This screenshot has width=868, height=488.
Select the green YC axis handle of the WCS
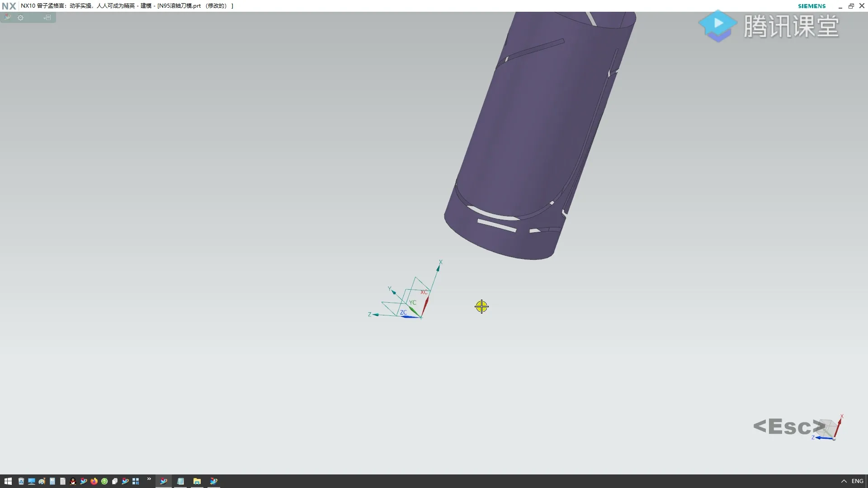[x=414, y=311]
